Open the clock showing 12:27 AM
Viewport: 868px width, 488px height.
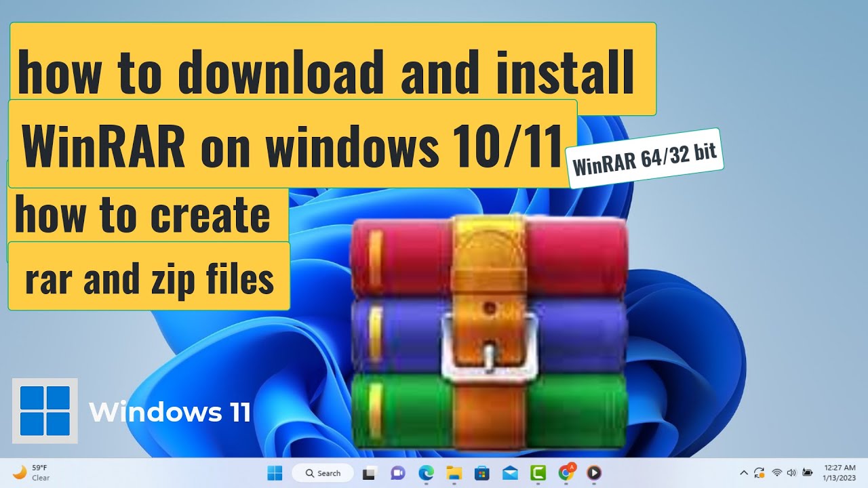(x=840, y=472)
